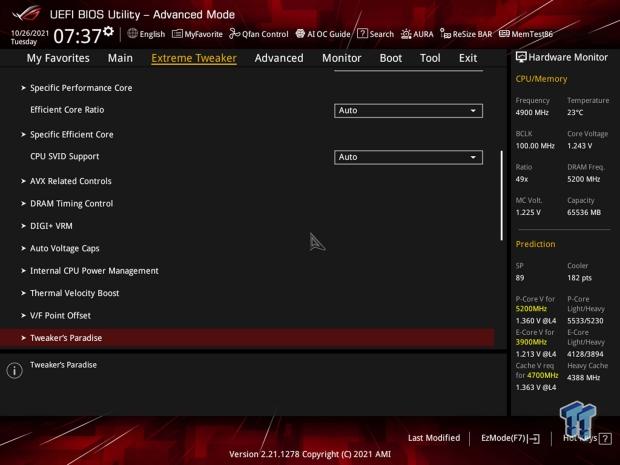Open the AI OC Guide icon

tap(300, 34)
